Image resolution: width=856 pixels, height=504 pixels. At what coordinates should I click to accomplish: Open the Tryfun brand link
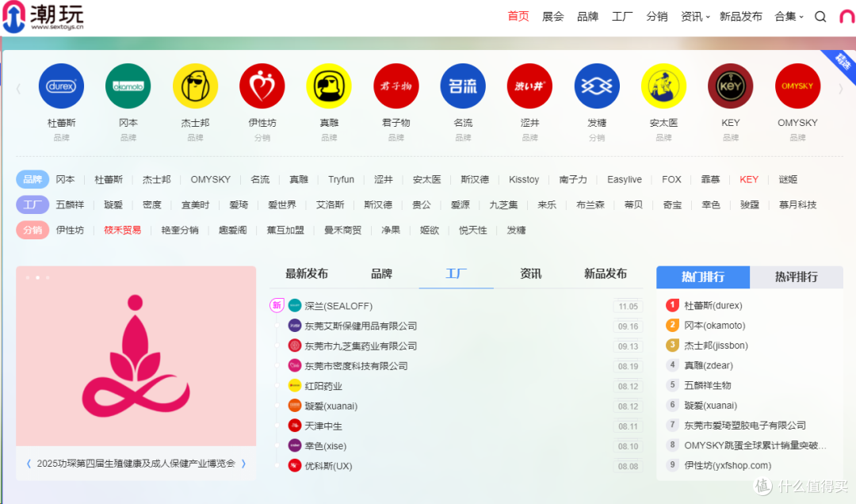(341, 179)
